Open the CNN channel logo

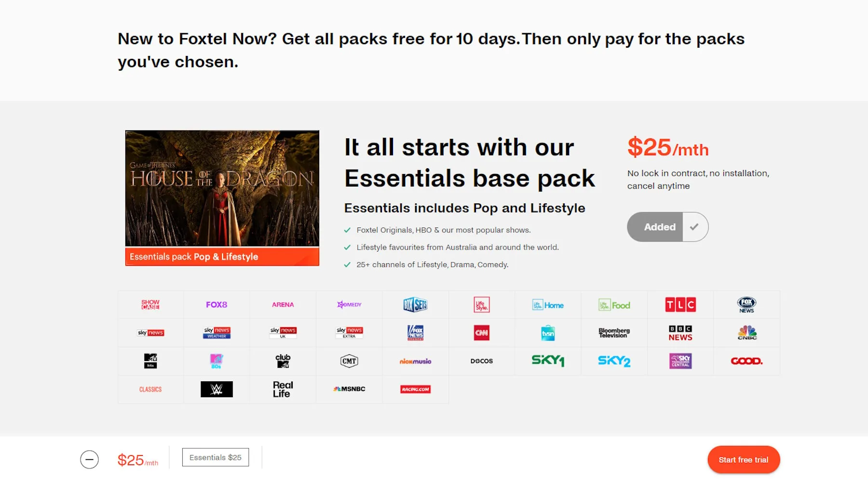pos(482,333)
